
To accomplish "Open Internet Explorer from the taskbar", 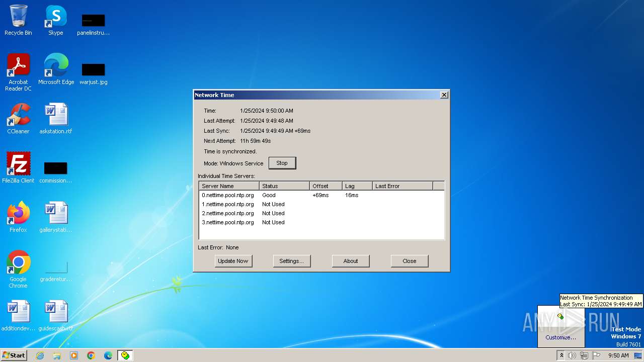I will tap(40, 355).
